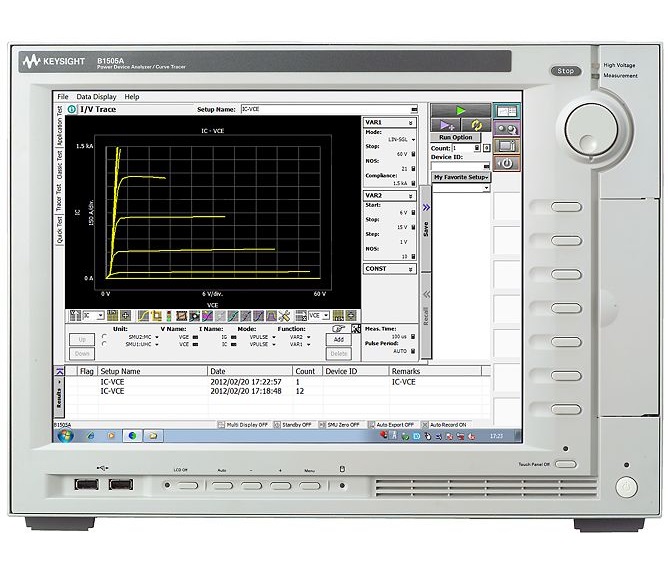Screen dimensions: 668x573
Task: Click the pulse waveform icon in toolbar
Action: [x=271, y=316]
